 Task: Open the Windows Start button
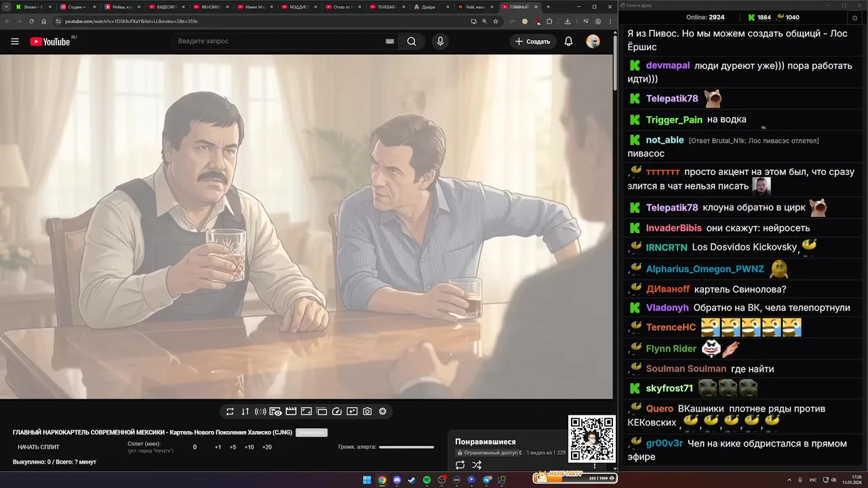(x=367, y=480)
